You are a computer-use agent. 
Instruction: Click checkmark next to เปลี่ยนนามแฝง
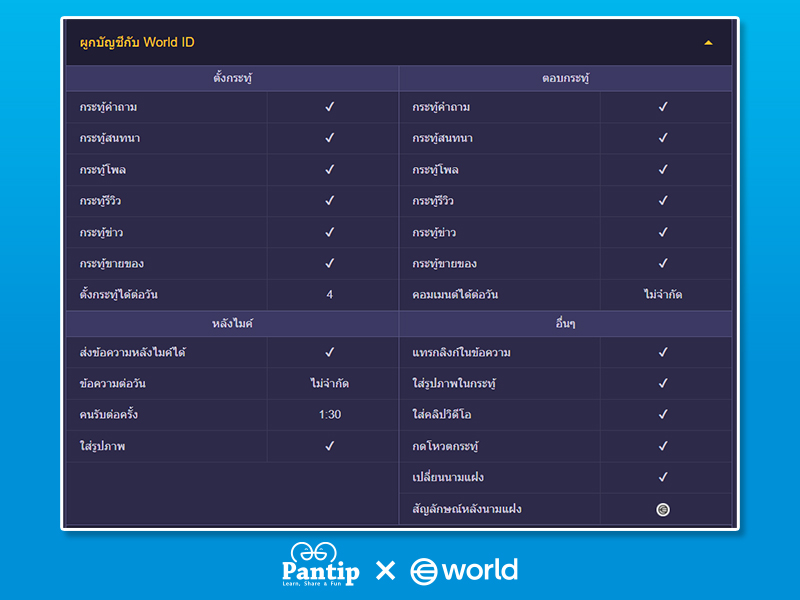coord(662,477)
